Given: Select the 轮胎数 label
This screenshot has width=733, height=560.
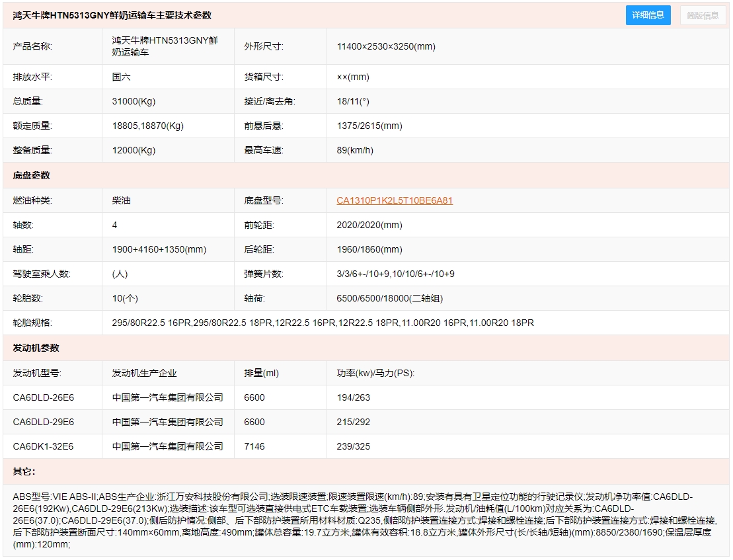Looking at the screenshot, I should pyautogui.click(x=28, y=298).
